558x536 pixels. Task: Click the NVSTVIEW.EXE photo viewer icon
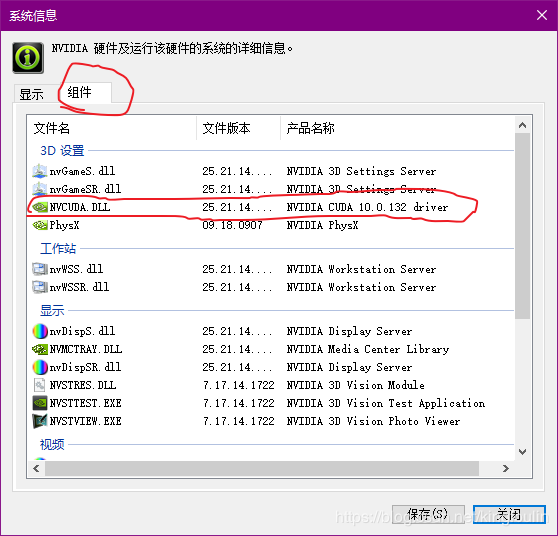[x=40, y=421]
